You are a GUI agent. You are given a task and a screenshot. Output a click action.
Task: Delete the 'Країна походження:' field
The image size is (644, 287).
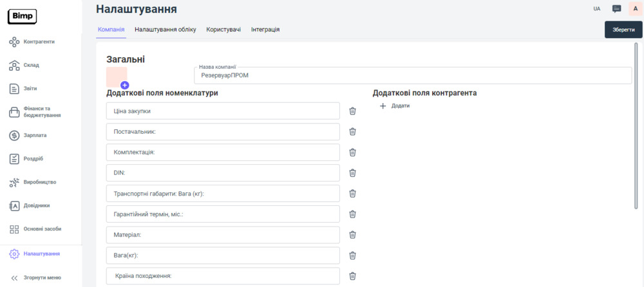[x=352, y=276]
